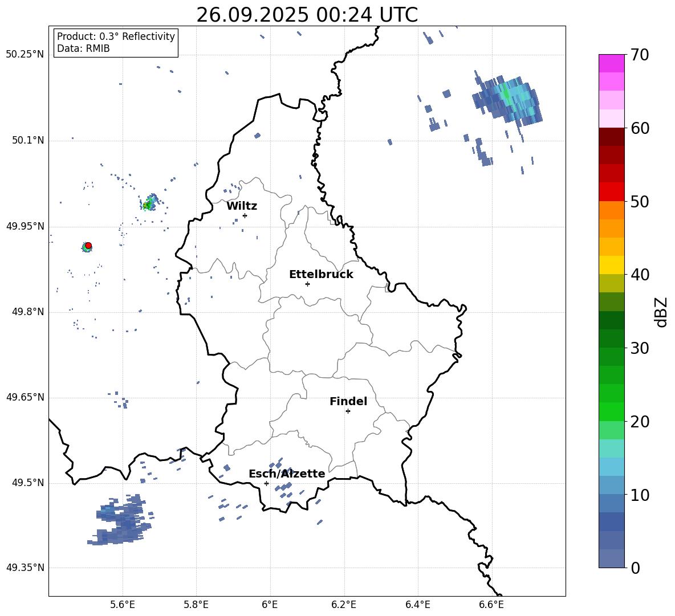Screen dimensions: 675x616
Task: Select the Findel station cross marker
Action: click(348, 411)
